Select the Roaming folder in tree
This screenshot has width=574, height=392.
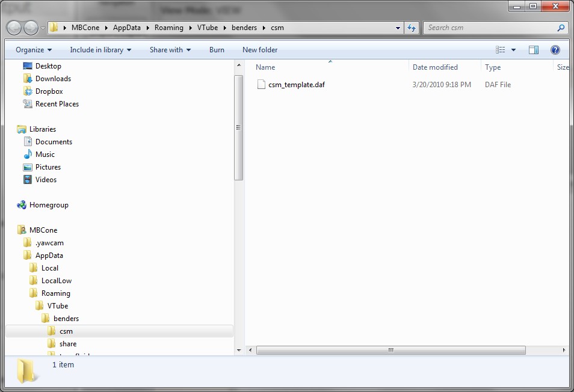[55, 293]
